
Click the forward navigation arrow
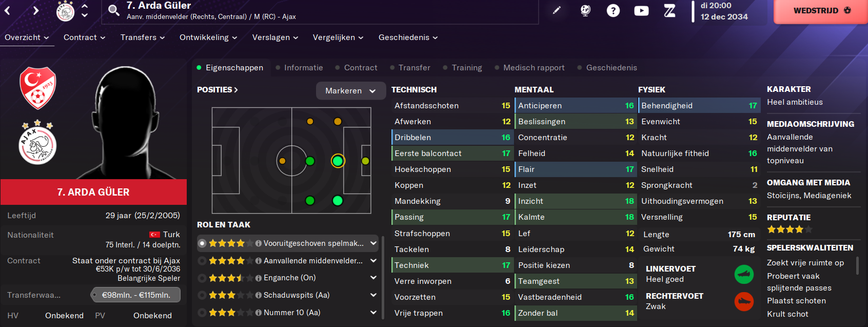35,10
